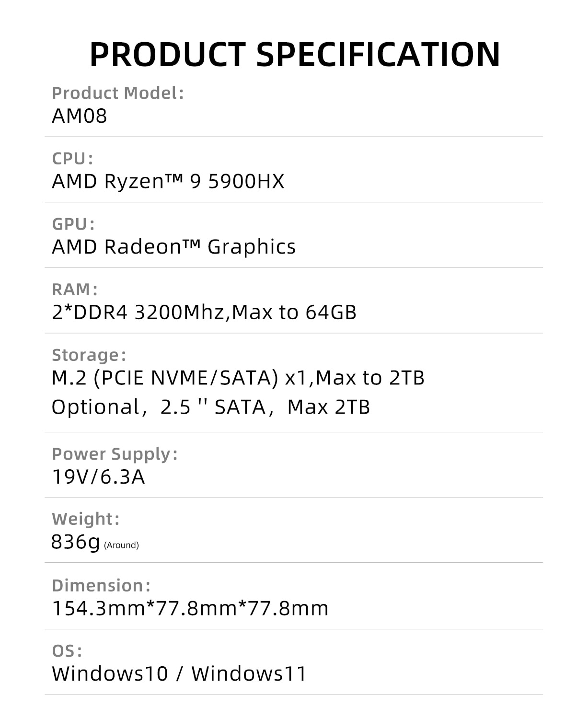
Task: Click the PRODUCT SPECIFICATION heading
Action: [x=295, y=54]
